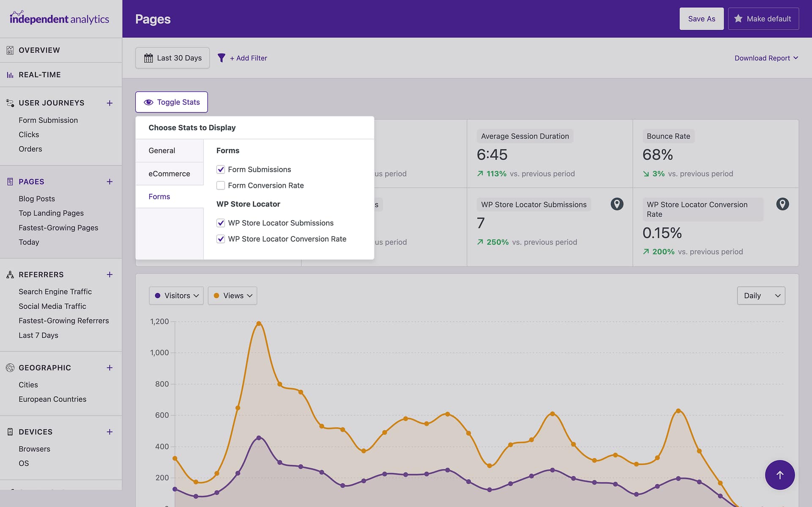The width and height of the screenshot is (812, 507).
Task: Click the orange Views color dot
Action: point(216,296)
